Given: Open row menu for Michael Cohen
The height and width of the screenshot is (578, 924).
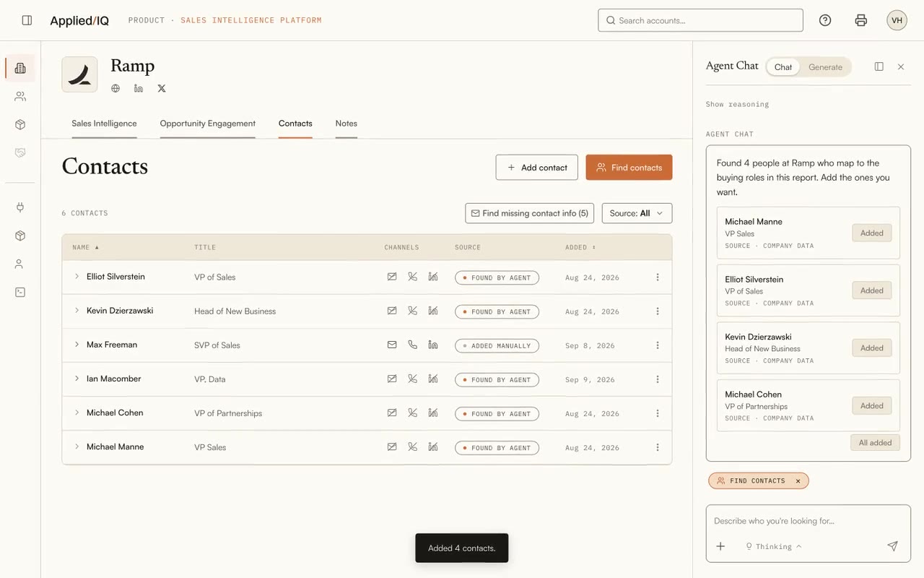Looking at the screenshot, I should [658, 413].
